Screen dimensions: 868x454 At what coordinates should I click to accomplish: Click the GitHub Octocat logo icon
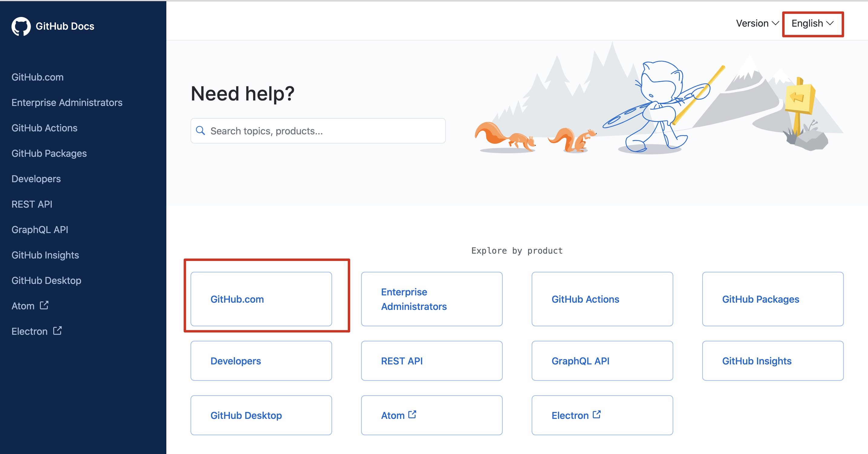(21, 26)
